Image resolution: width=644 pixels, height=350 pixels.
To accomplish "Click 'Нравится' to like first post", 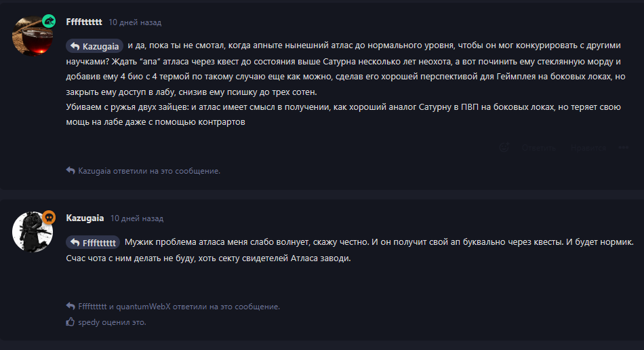I will coord(588,148).
